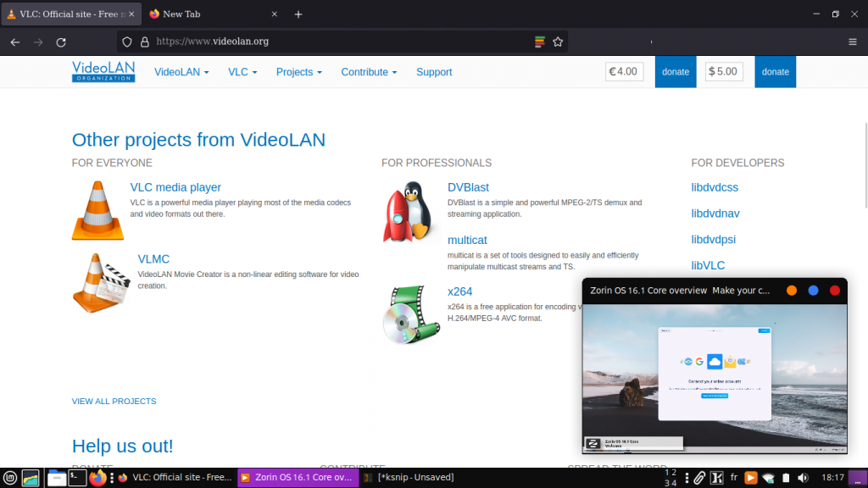The image size is (868, 488).
Task: Bookmark this page with the star icon
Action: coord(558,42)
